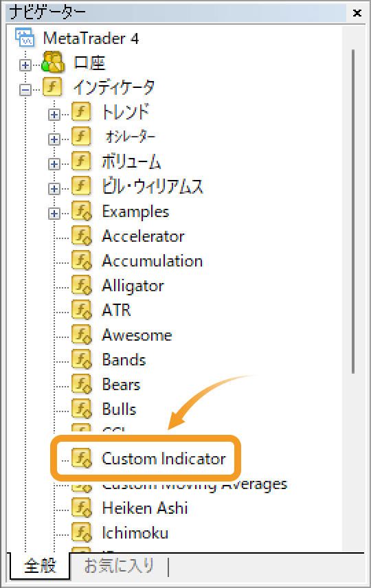This screenshot has height=588, width=371.
Task: Select the Examples tree item
Action: click(x=135, y=212)
